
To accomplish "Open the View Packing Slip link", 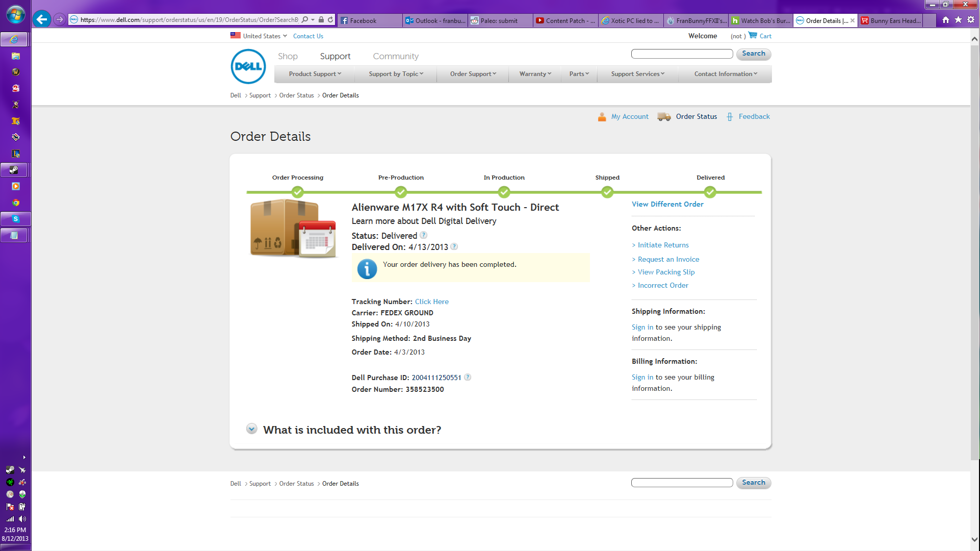I will (x=666, y=272).
